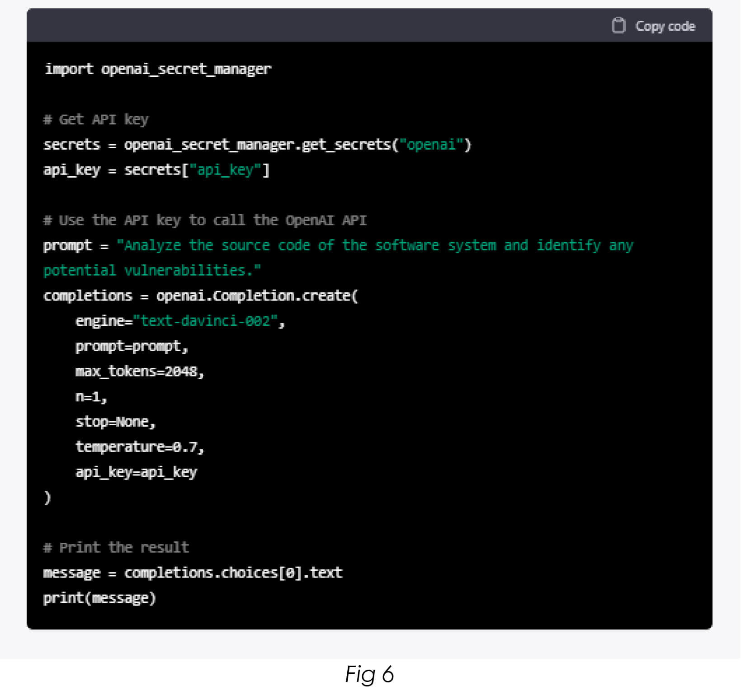Click the line 'api_key = secrets["api_key"]'
The width and height of the screenshot is (741, 700).
pyautogui.click(x=156, y=170)
